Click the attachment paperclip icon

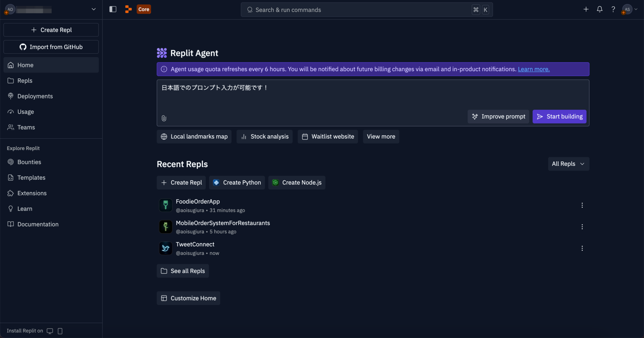click(164, 118)
